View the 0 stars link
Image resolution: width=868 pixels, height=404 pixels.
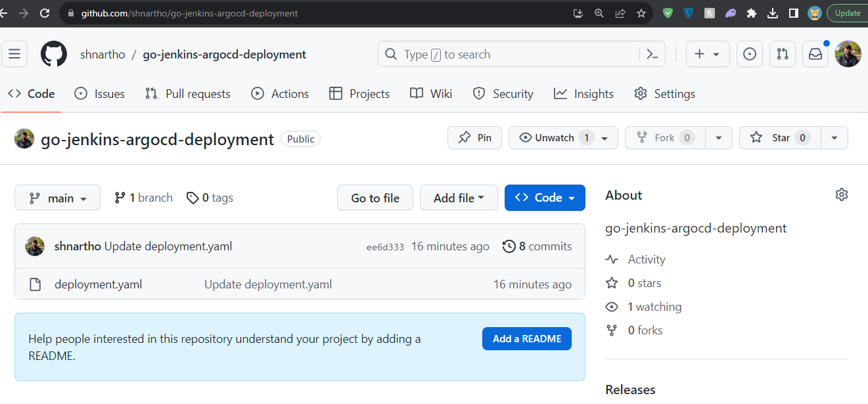click(x=634, y=283)
